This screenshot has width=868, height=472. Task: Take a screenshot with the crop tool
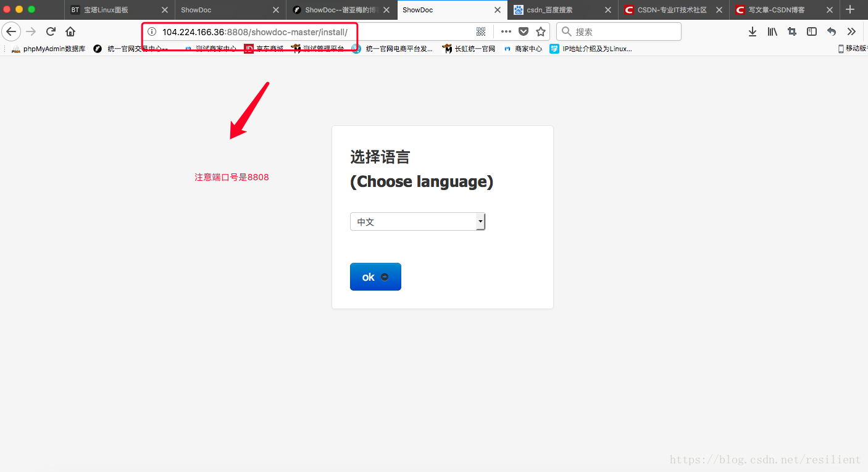792,31
